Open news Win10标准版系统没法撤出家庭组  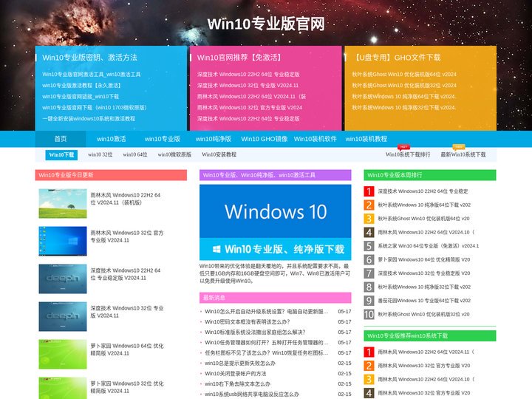(255, 332)
